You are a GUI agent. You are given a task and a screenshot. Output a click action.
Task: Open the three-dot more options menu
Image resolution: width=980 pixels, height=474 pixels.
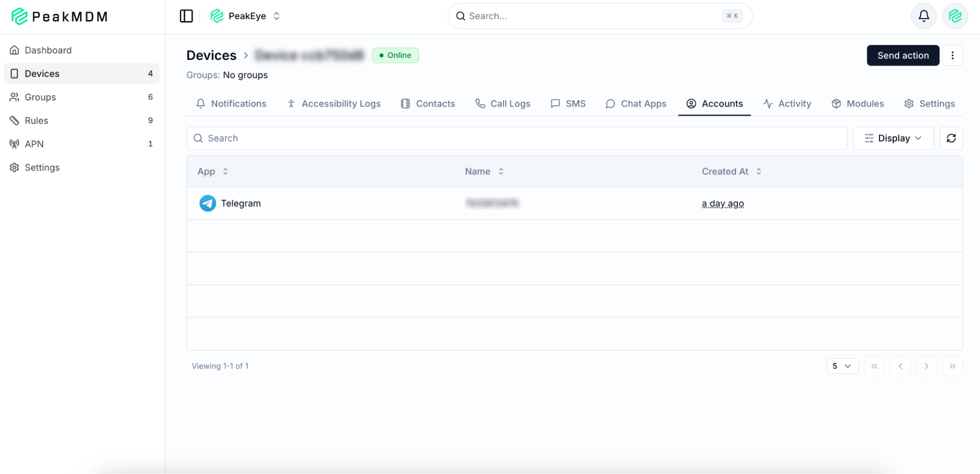[952, 55]
